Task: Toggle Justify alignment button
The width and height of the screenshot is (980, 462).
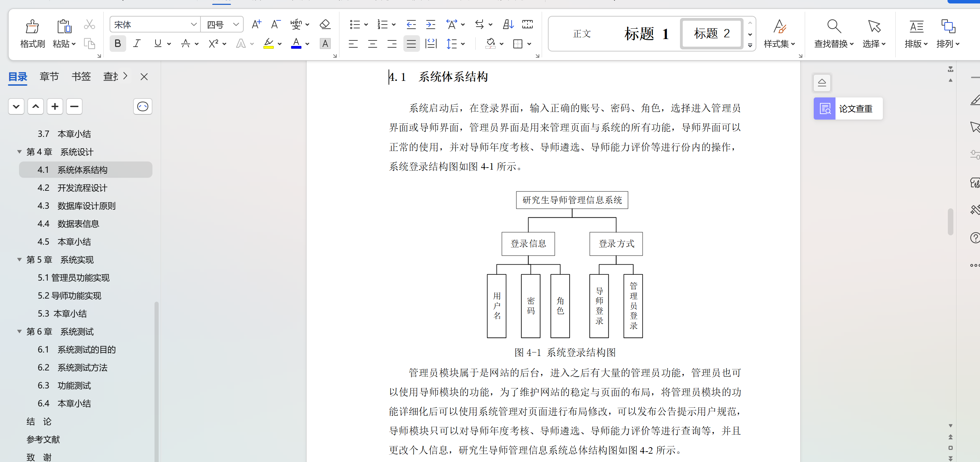Action: pos(411,44)
